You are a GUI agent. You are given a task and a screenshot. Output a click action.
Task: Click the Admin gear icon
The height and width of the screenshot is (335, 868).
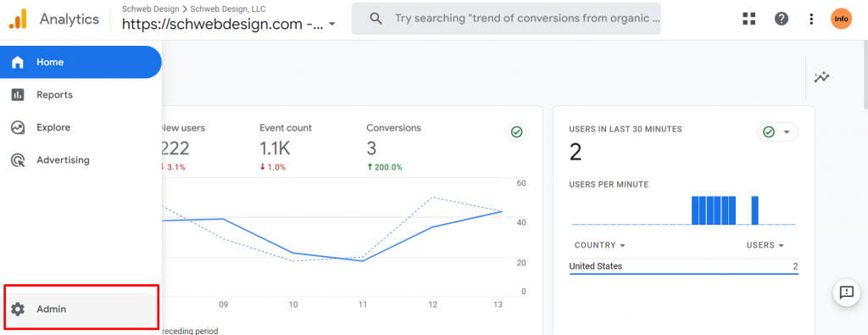point(18,309)
